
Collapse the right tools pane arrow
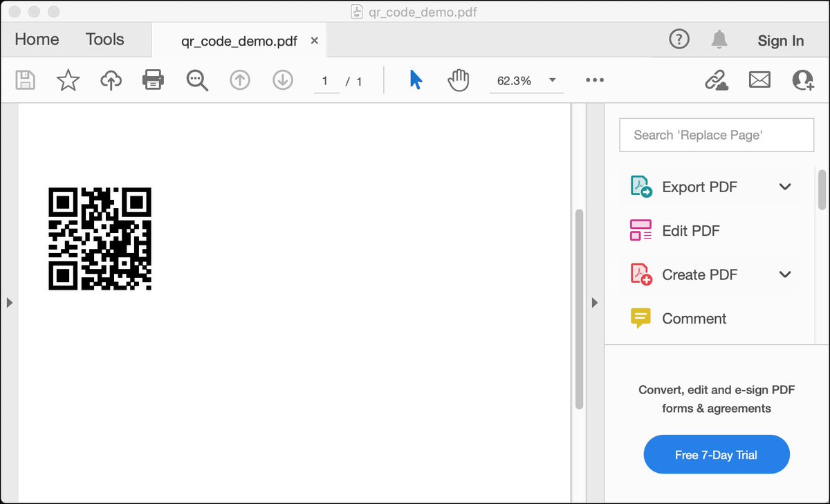(595, 302)
